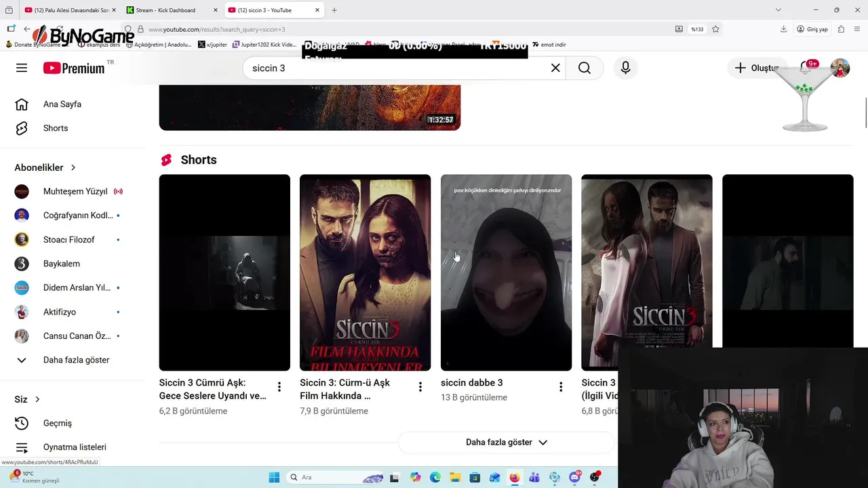The width and height of the screenshot is (868, 488).
Task: Click the Shorts section logo icon
Action: (166, 160)
